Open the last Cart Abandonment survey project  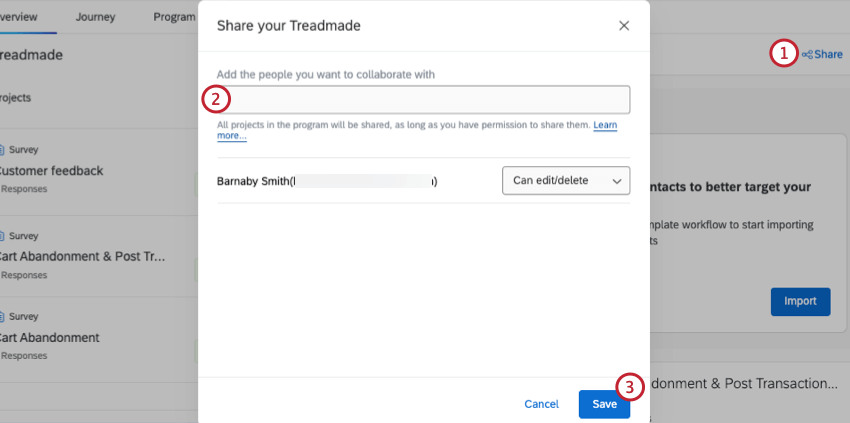tap(50, 338)
